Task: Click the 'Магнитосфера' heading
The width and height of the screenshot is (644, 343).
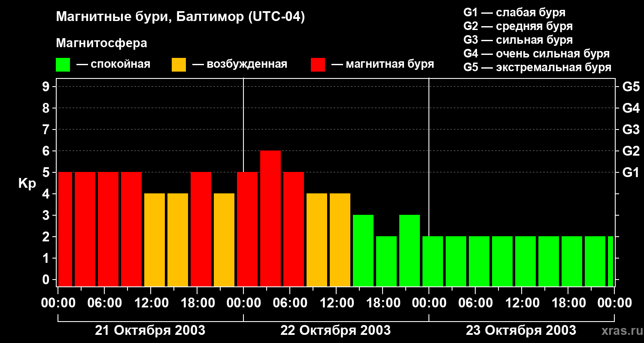Action: click(101, 43)
